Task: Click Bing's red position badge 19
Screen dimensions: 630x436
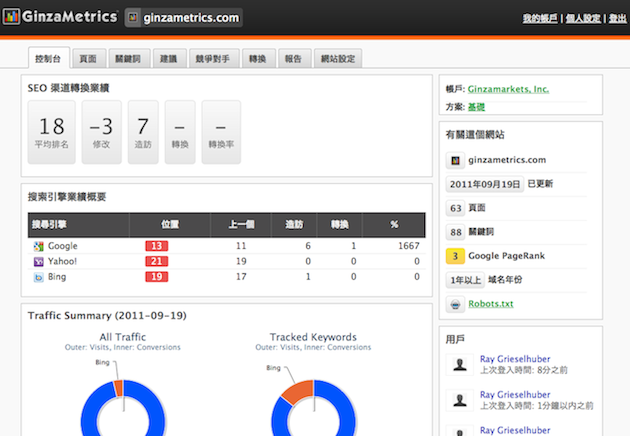Action: (x=157, y=276)
